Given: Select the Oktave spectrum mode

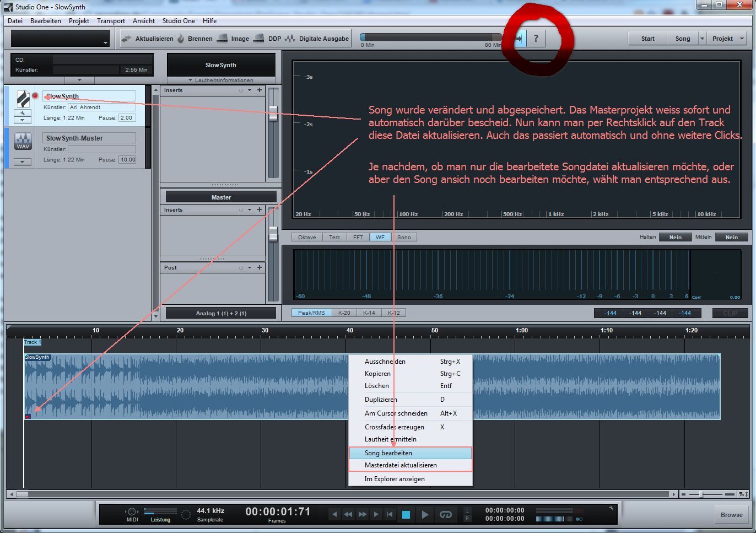Looking at the screenshot, I should [307, 237].
